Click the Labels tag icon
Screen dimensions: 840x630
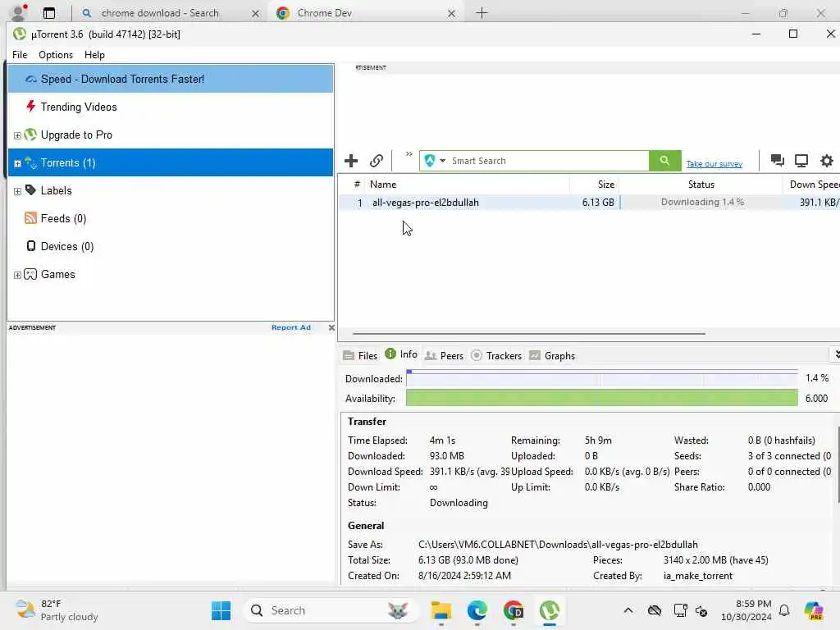coord(30,189)
